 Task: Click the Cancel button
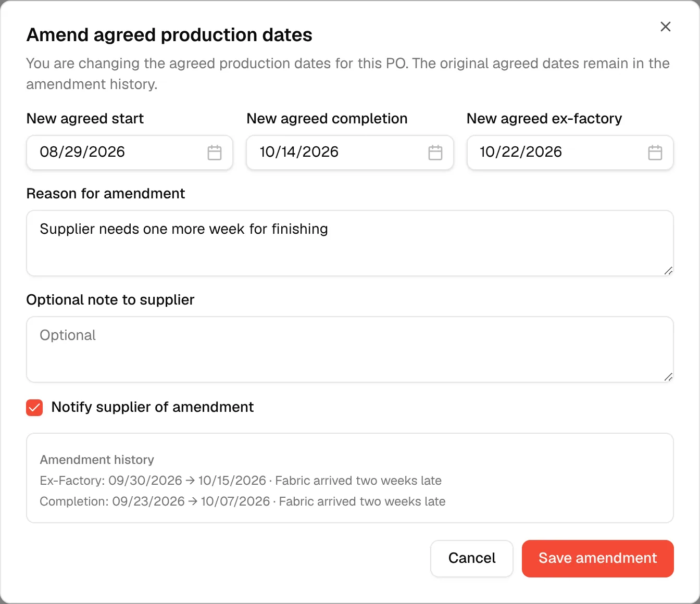pos(472,558)
